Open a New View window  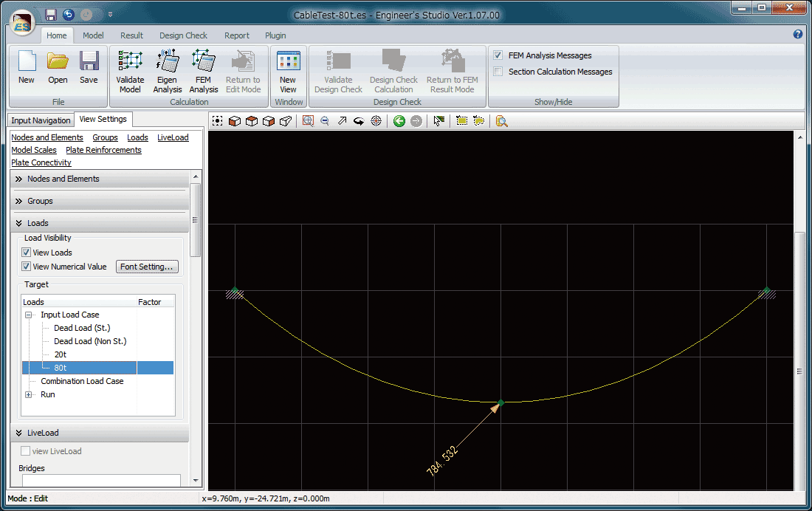click(288, 72)
